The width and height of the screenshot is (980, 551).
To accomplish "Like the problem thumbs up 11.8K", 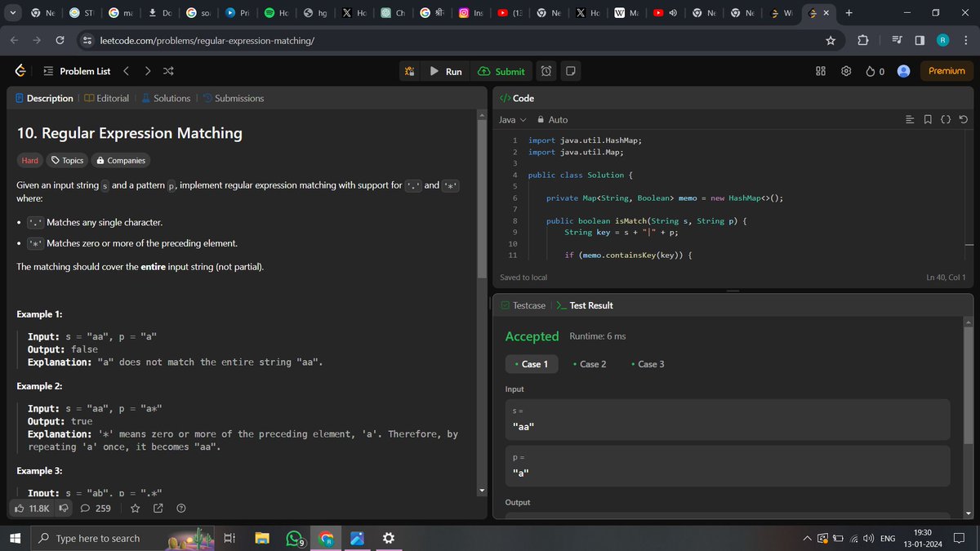I will 33,509.
